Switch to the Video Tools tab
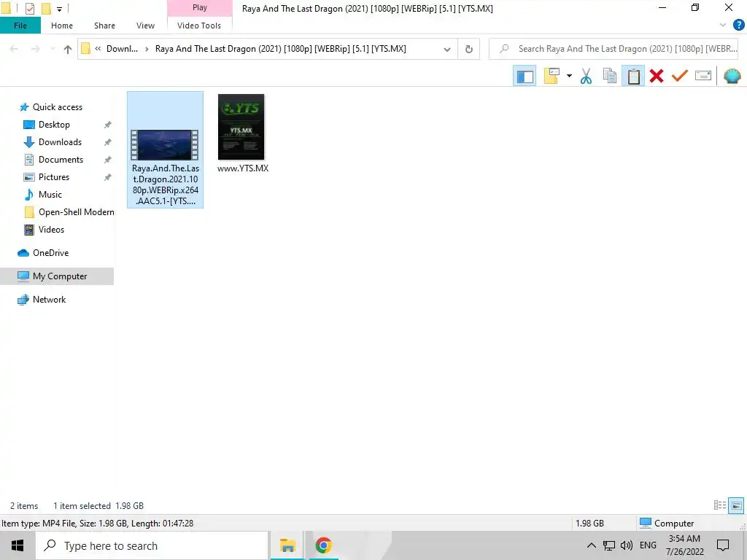Image resolution: width=747 pixels, height=560 pixels. (199, 26)
